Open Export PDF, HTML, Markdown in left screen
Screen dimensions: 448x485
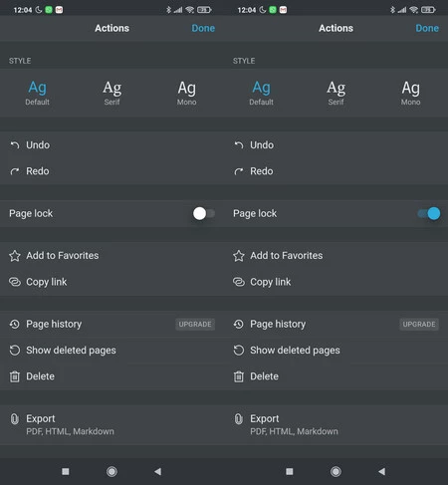coord(112,424)
